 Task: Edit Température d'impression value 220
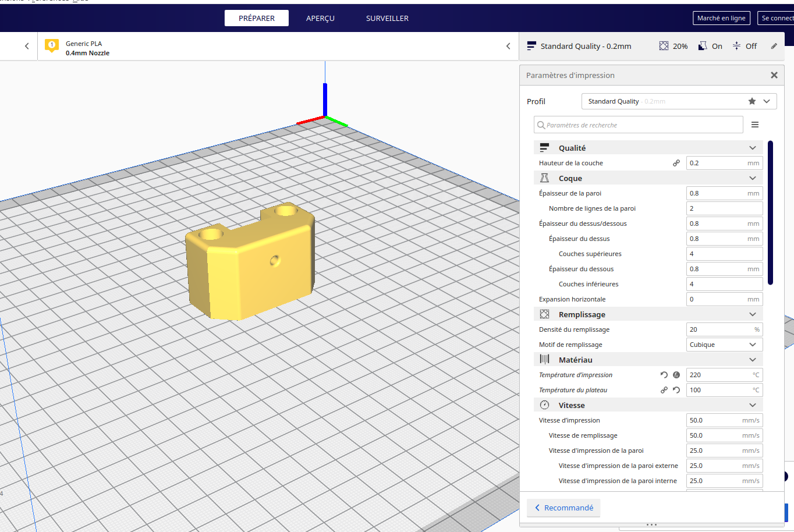coord(724,375)
